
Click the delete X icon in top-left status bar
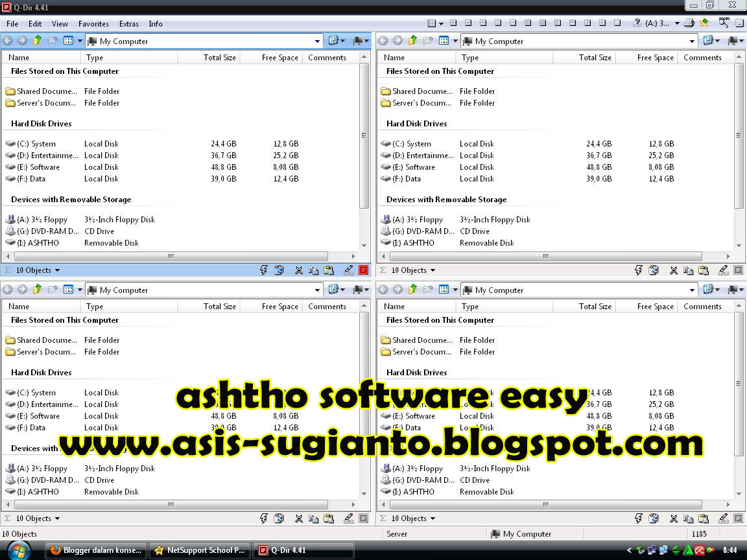(299, 270)
